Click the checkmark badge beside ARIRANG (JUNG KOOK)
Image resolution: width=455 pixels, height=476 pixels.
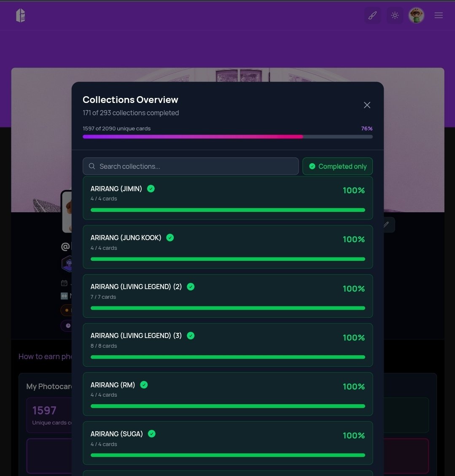click(x=170, y=238)
